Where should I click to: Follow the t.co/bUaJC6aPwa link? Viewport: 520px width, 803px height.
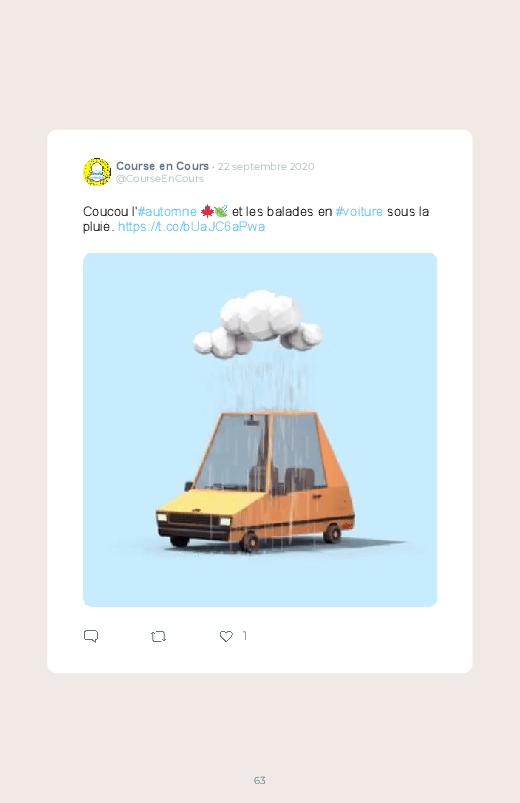[191, 226]
